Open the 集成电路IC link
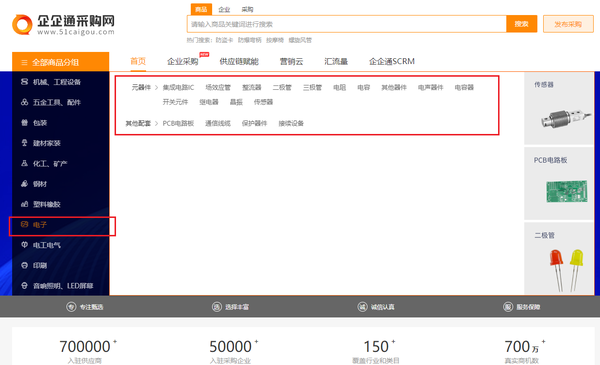 [x=178, y=88]
